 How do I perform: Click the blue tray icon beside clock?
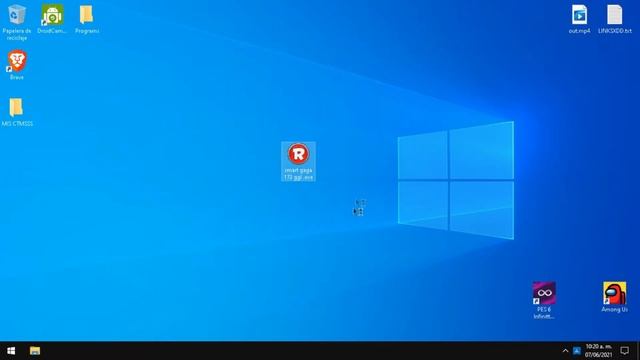pyautogui.click(x=577, y=351)
